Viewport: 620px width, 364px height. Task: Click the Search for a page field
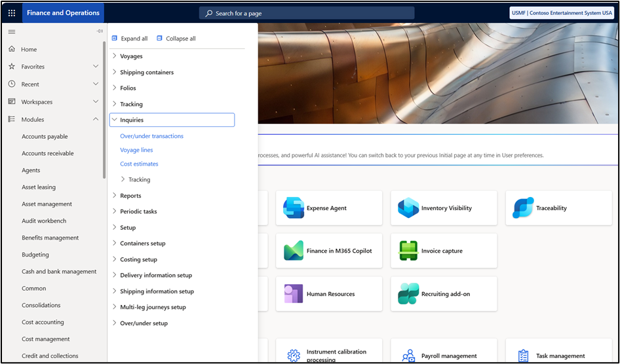[307, 13]
